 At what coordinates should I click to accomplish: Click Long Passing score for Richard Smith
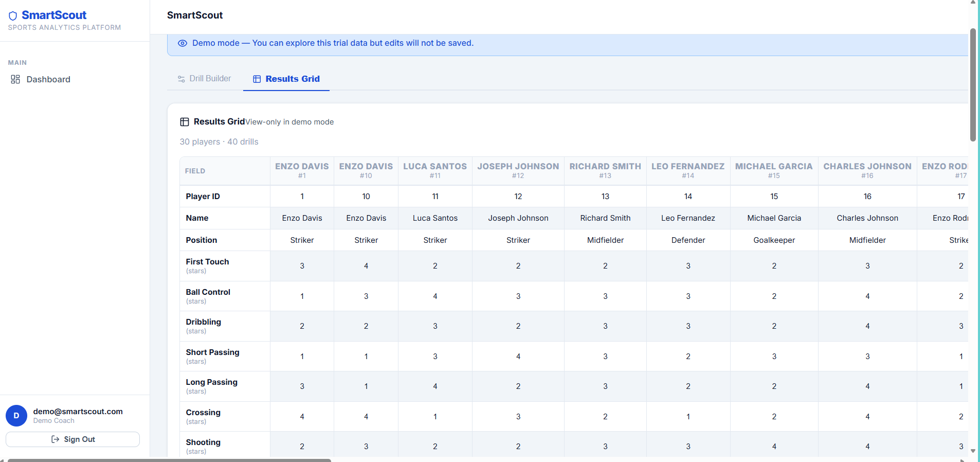[605, 386]
